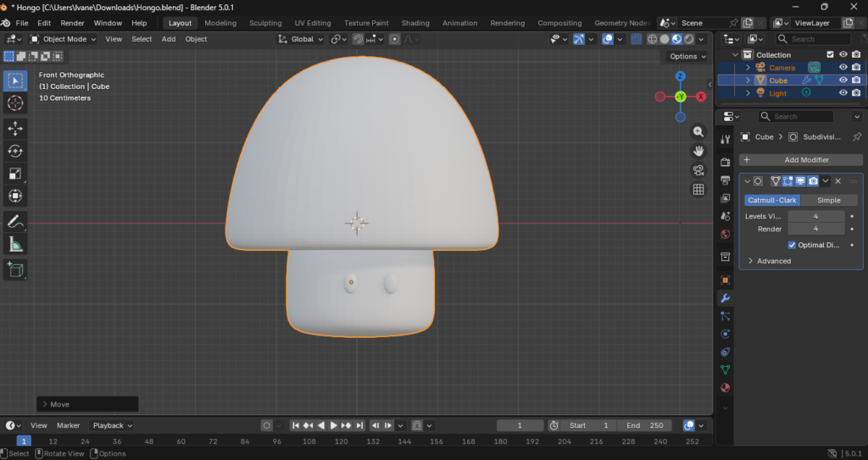
Task: Switch to the Sculpting workspace tab
Action: [264, 23]
